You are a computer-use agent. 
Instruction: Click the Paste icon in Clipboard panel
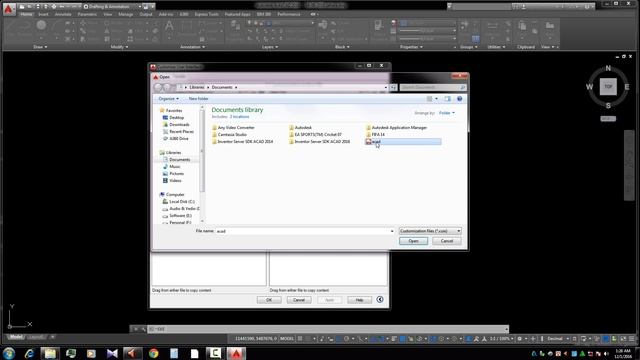point(522,26)
